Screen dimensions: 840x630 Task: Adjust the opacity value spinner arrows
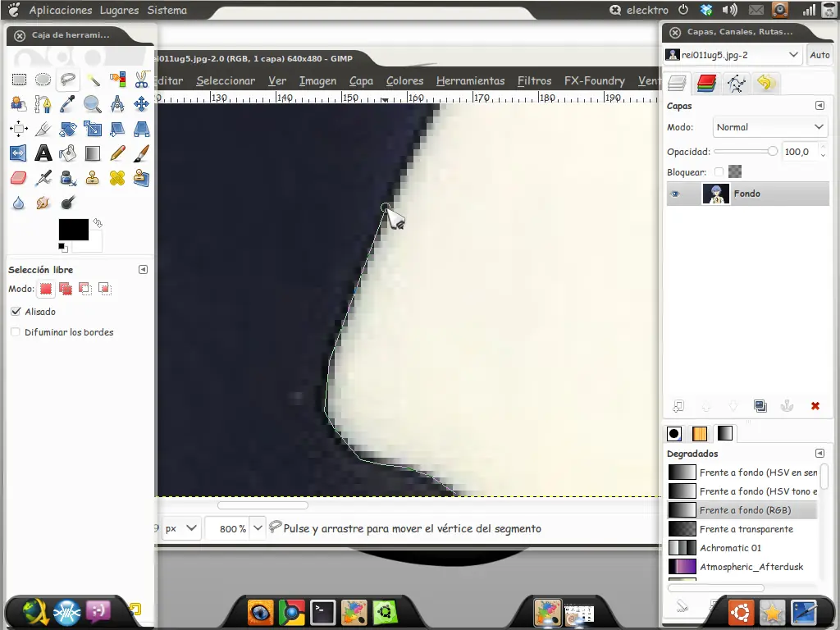click(823, 152)
